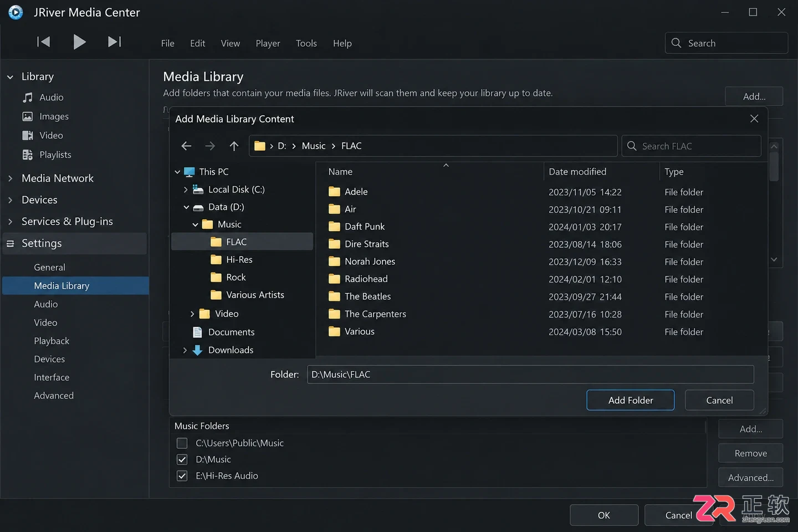Click the Folder path input field
Viewport: 798px width, 532px height.
point(530,375)
